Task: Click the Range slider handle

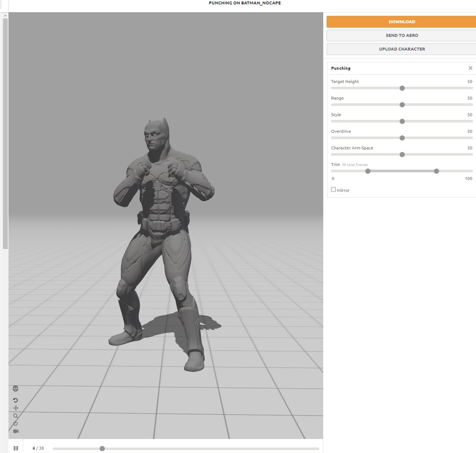Action: 402,105
